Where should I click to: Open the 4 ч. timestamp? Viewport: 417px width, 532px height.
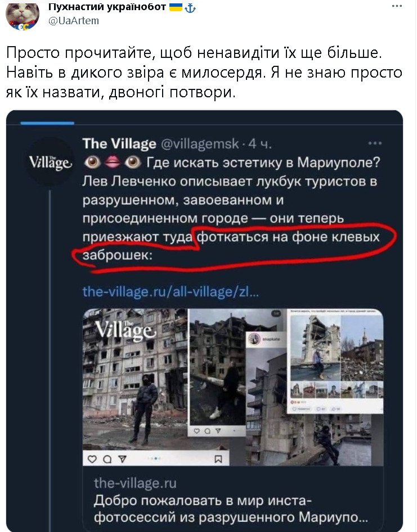[x=260, y=144]
